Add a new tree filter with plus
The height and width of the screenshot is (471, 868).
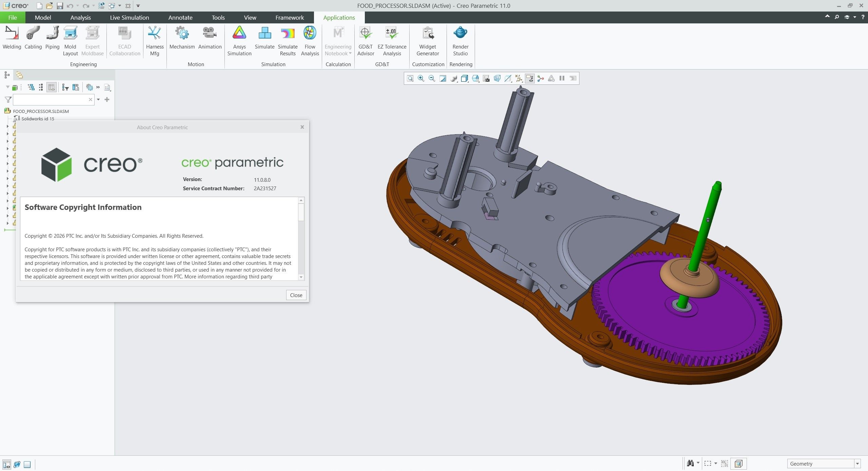coord(107,99)
